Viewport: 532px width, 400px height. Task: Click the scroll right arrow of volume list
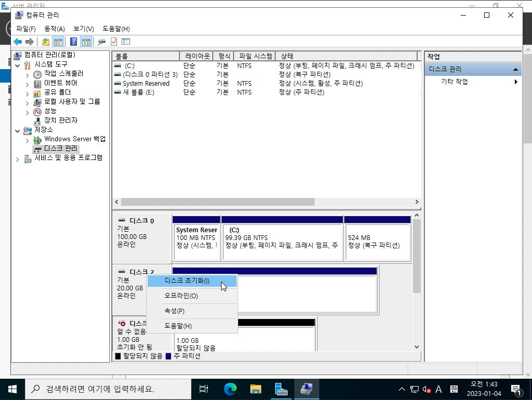[x=417, y=202]
